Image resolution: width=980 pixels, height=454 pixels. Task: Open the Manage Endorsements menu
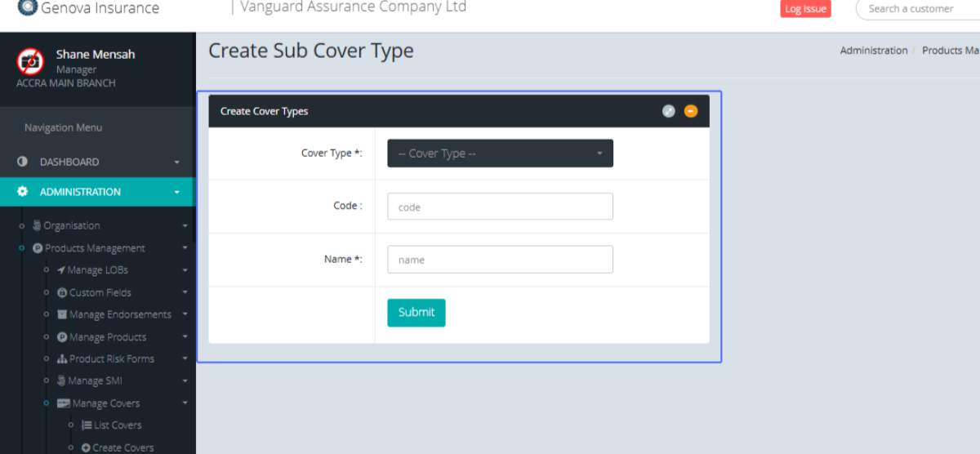[x=119, y=314]
